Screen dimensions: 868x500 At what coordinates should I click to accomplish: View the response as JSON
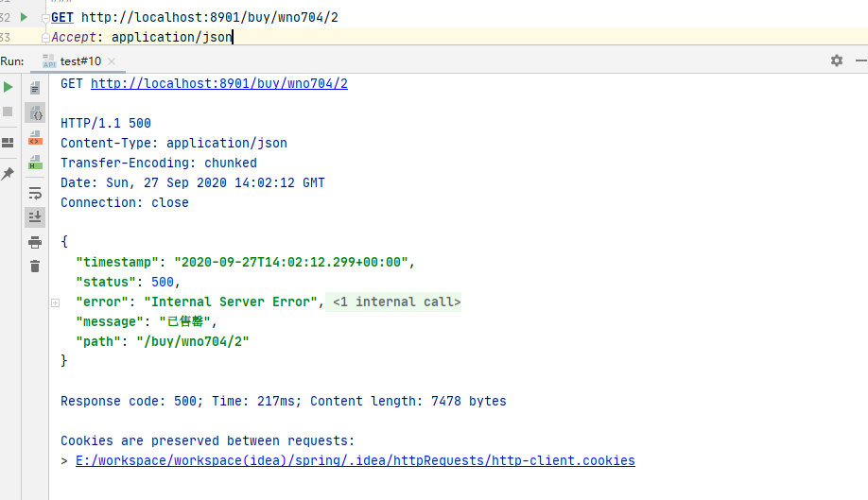click(x=35, y=112)
